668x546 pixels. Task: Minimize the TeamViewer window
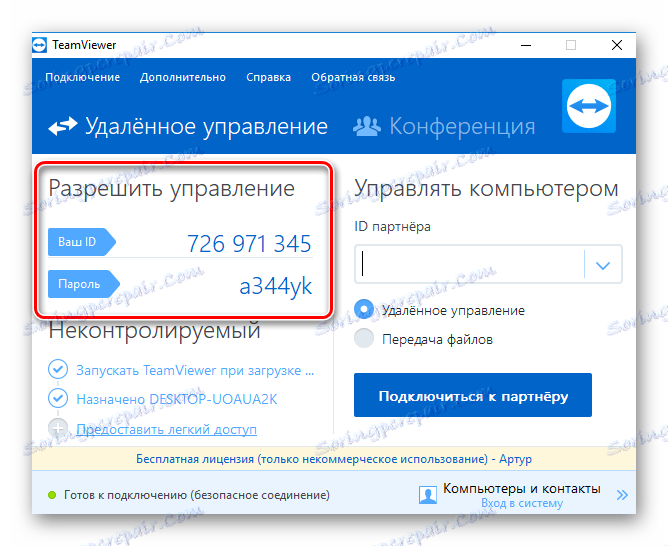click(x=526, y=45)
